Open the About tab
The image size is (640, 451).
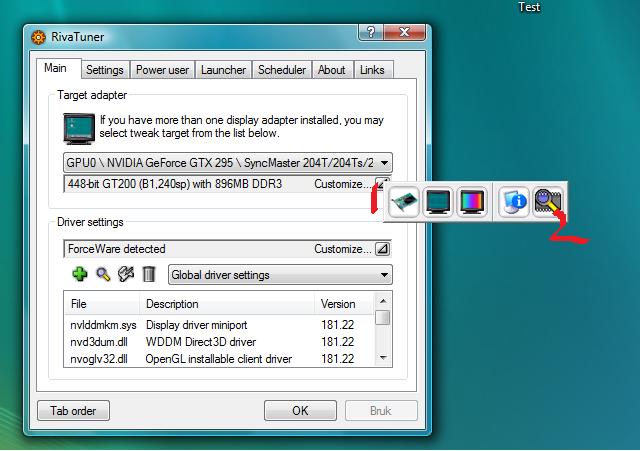[x=332, y=70]
